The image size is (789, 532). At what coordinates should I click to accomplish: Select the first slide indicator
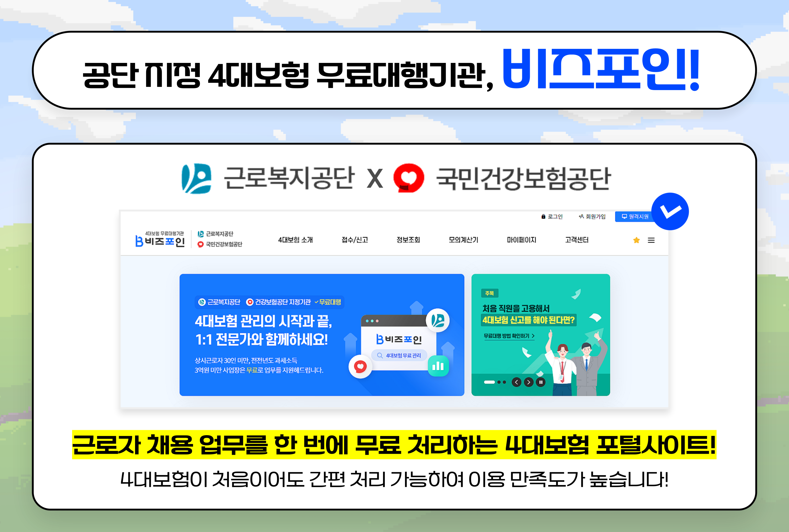[x=489, y=382]
